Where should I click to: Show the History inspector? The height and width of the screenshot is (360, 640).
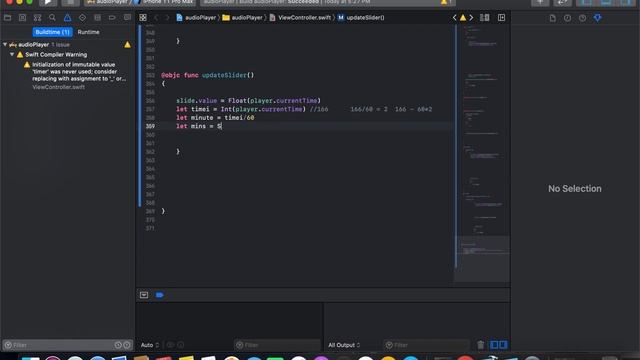pos(567,18)
